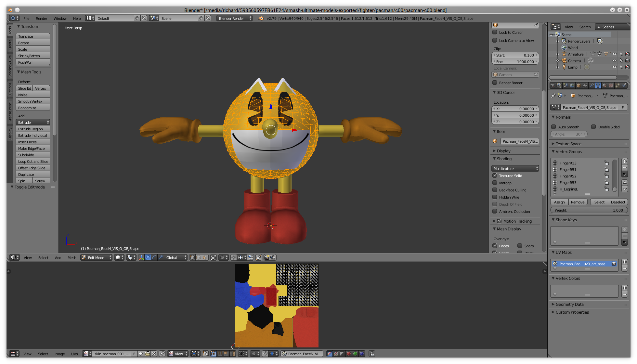
Task: Open the World properties tab (globe icon)
Action: pos(572,85)
